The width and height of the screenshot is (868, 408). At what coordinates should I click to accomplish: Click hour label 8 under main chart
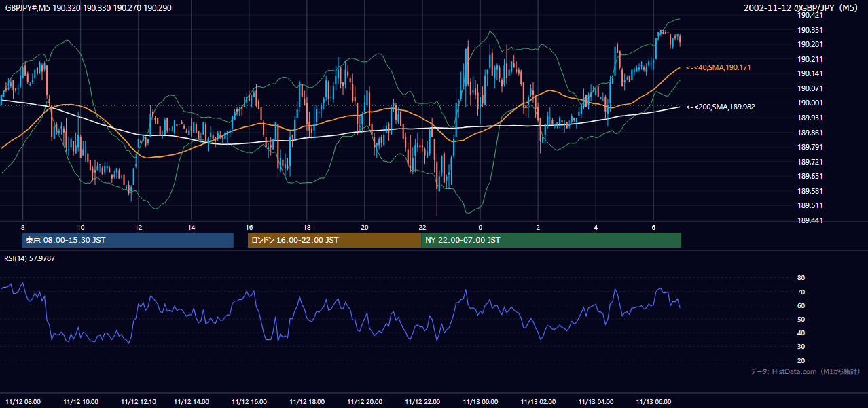pos(23,227)
